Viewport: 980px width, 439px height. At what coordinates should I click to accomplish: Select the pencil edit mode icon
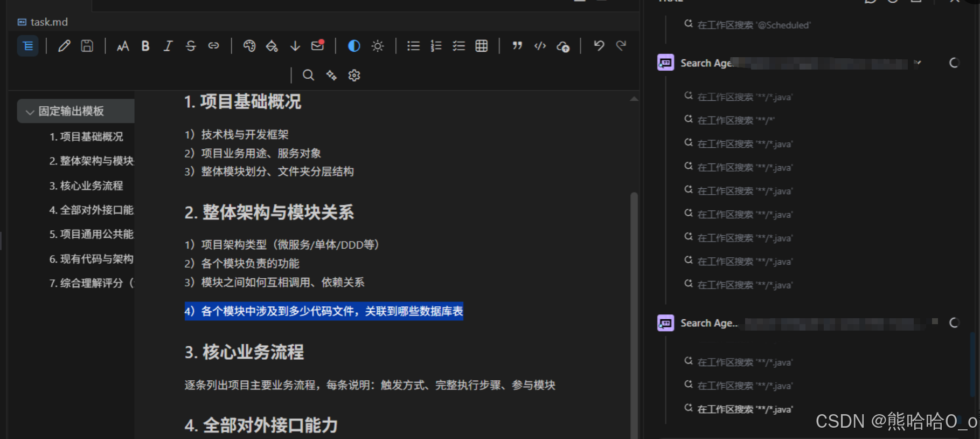tap(64, 46)
